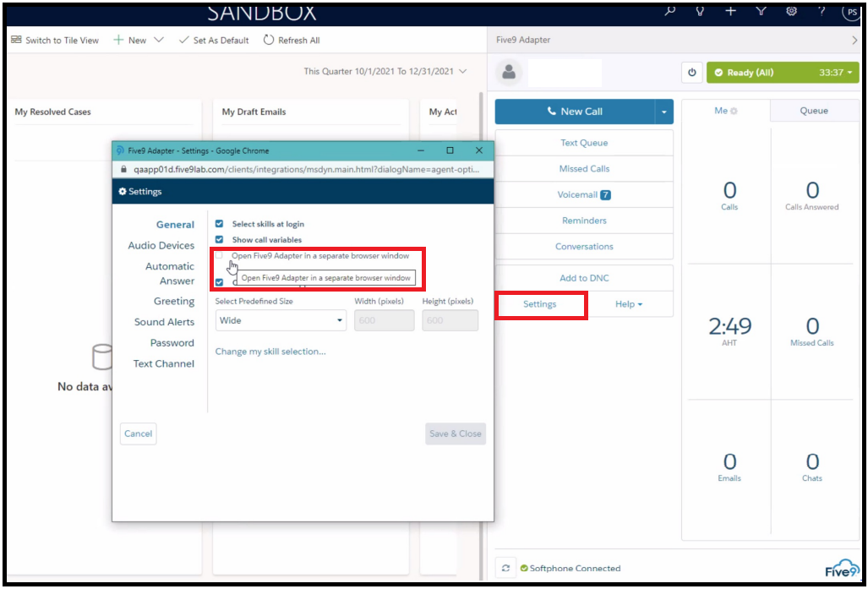Toggle Select skills at login checkbox
The image size is (868, 589).
(219, 224)
